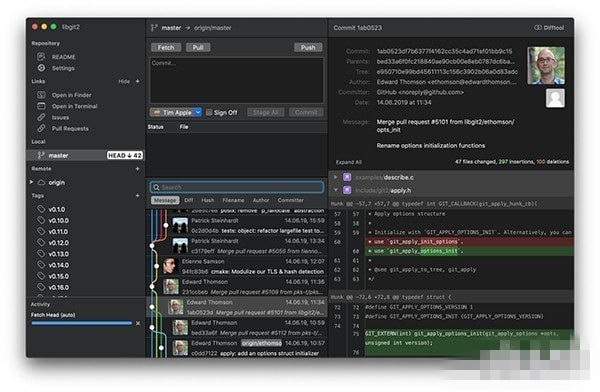Screen dimensions: 600x392
Task: Select commit c0dd7122 apply: add an options struct
Action: (236, 348)
